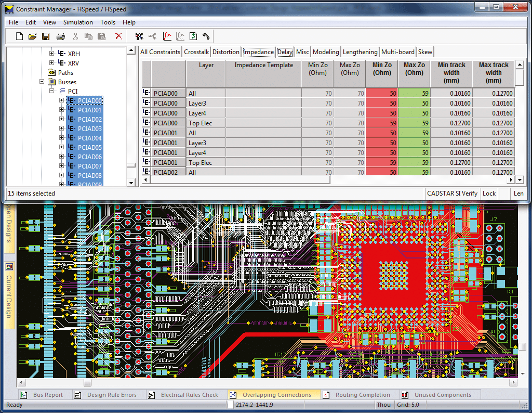Screen dimensions: 532x413
Task: Click the green Max Zo cell of PCIAD01 Top Elec
Action: coord(414,162)
